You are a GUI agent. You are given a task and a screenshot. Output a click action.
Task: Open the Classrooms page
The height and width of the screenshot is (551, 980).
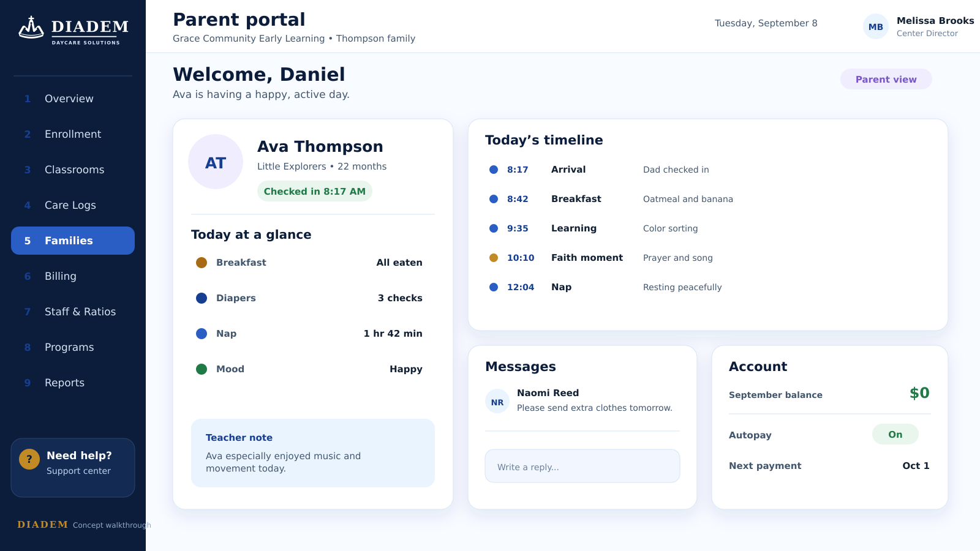tap(73, 170)
